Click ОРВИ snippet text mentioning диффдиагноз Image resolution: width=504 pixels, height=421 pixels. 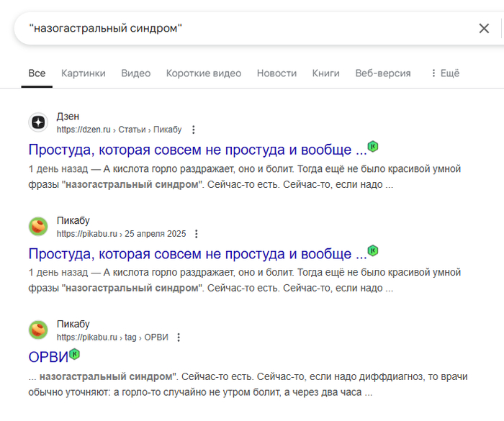(x=248, y=384)
